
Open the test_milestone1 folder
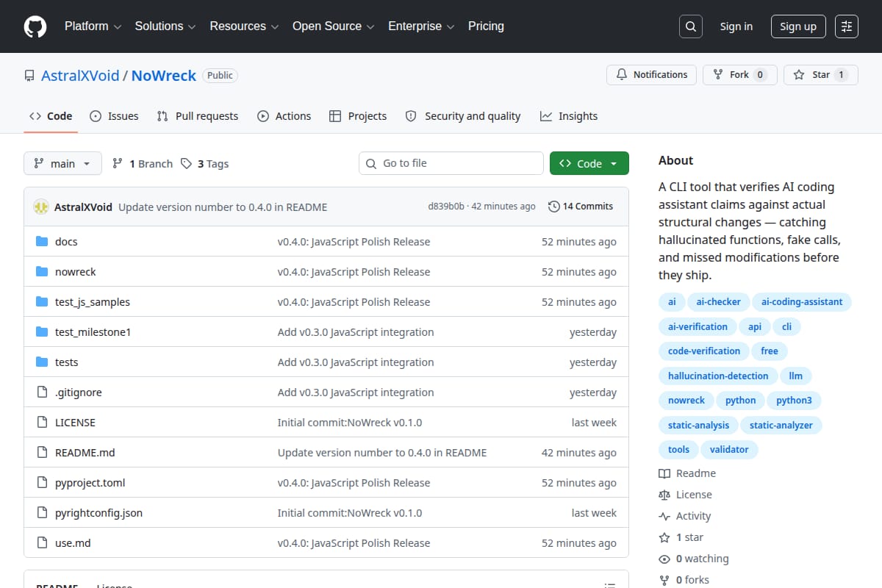click(x=93, y=332)
